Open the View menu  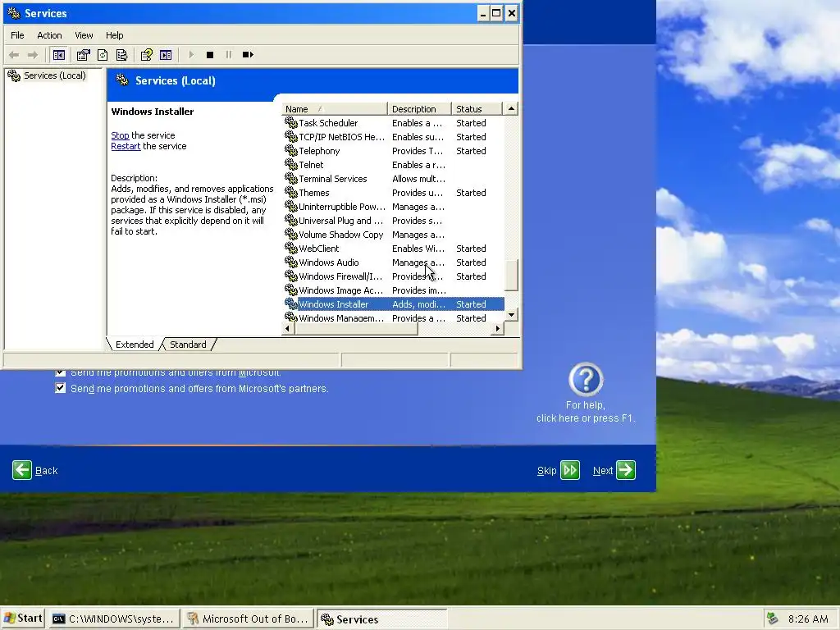(x=84, y=35)
